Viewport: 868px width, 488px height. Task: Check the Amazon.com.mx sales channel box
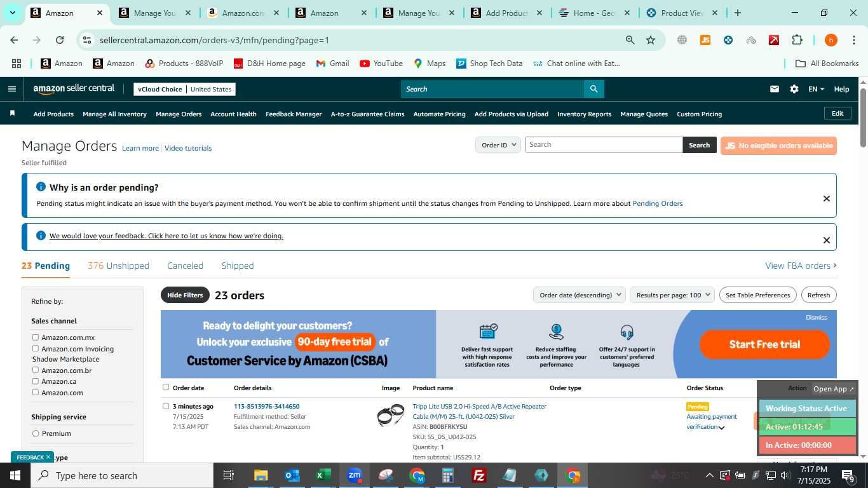36,337
